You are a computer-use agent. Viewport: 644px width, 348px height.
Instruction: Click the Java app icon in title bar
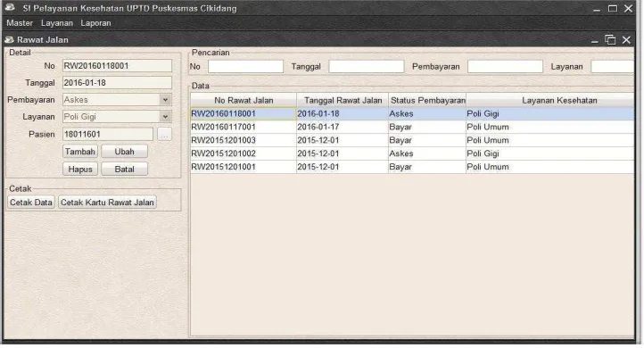point(10,8)
